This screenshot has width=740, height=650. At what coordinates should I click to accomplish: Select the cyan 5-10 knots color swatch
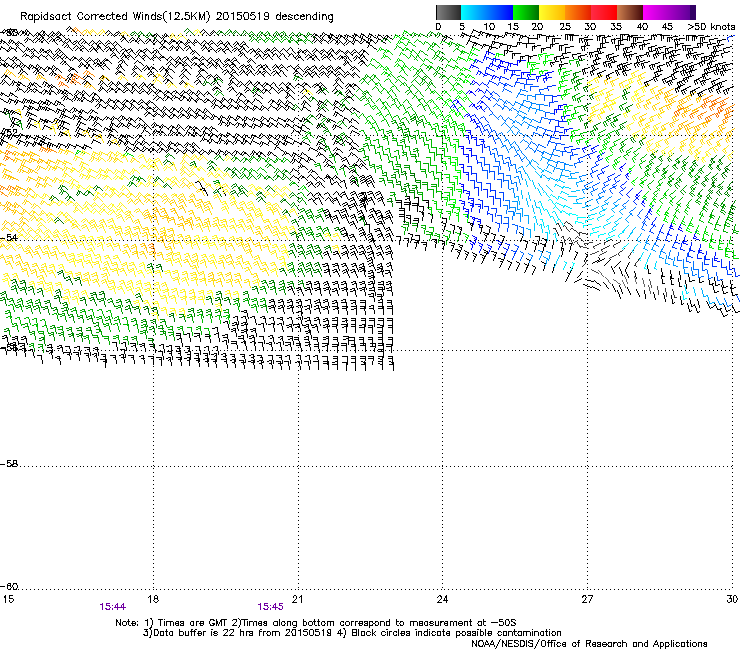(474, 12)
